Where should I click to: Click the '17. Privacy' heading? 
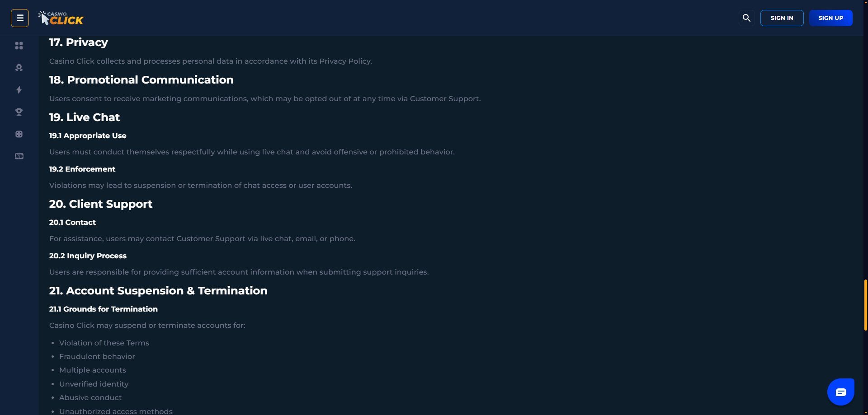tap(79, 42)
